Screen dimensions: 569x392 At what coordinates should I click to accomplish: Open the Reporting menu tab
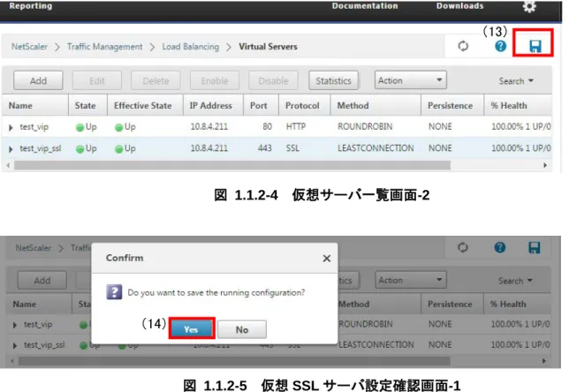tap(31, 6)
